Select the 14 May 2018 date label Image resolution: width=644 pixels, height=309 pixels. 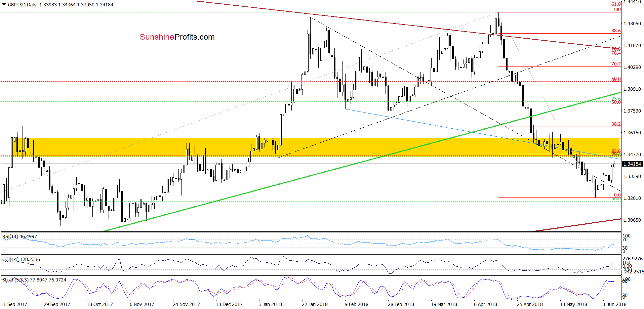(x=573, y=304)
